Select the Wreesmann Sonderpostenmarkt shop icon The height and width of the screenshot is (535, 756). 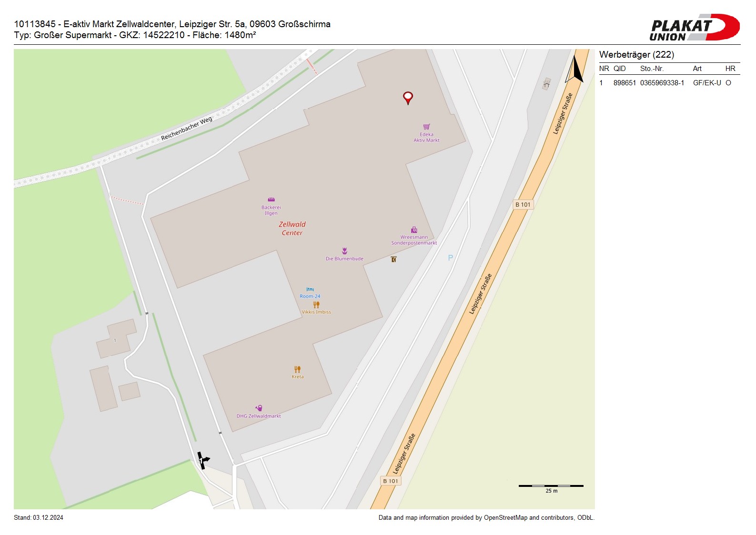click(x=414, y=230)
